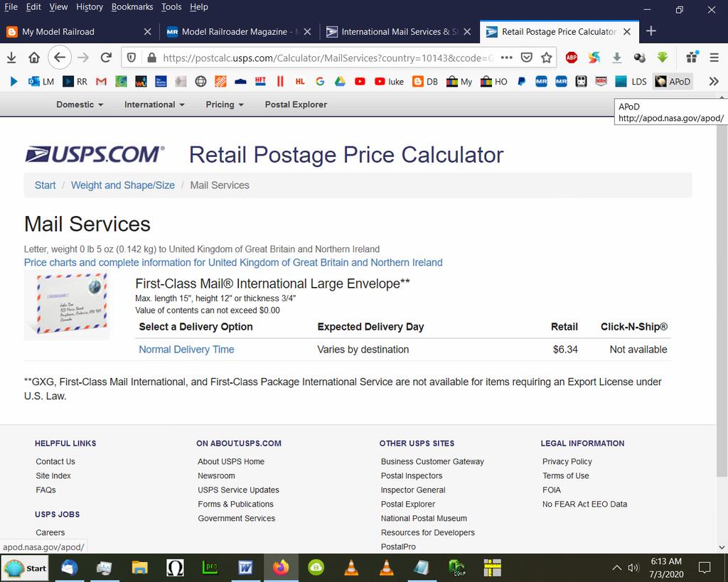
Task: Open price charts for United Kingdom link
Action: point(233,262)
